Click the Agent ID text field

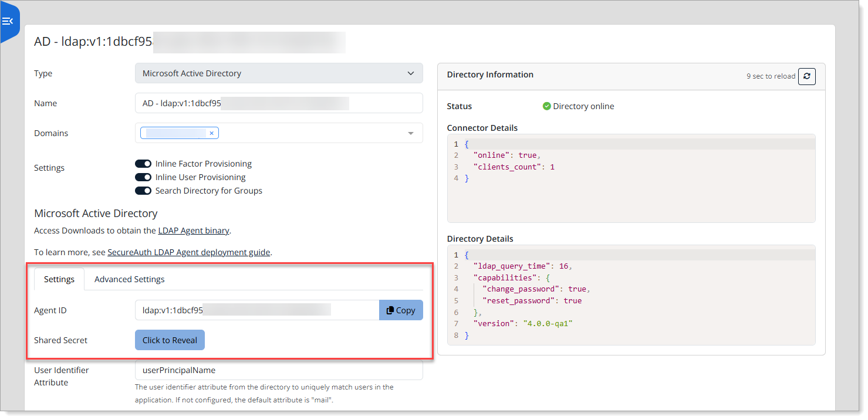click(257, 310)
